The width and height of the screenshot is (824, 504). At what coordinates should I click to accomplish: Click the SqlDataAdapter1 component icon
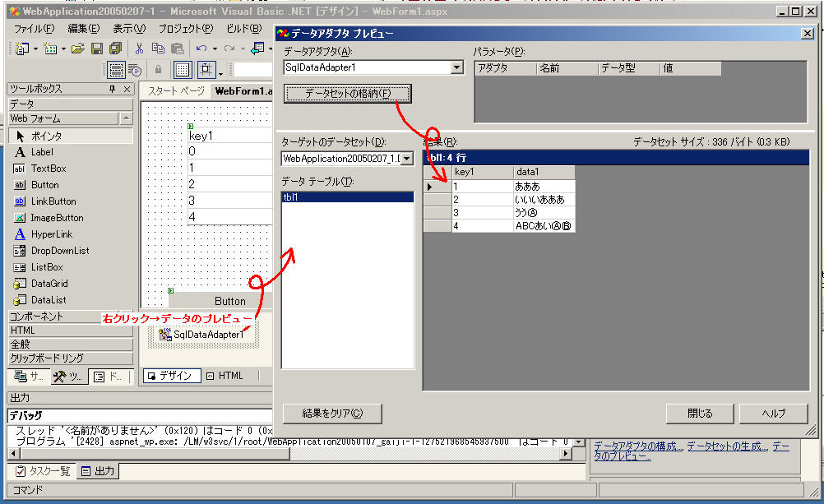point(164,334)
